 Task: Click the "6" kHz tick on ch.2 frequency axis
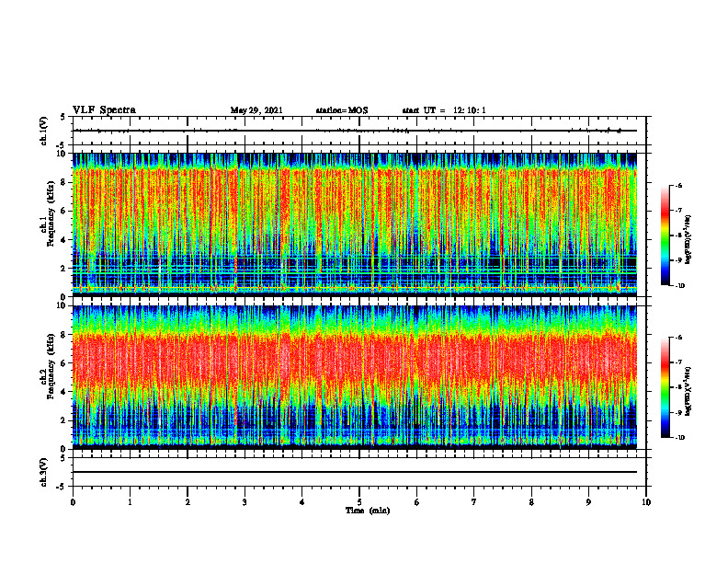point(64,363)
